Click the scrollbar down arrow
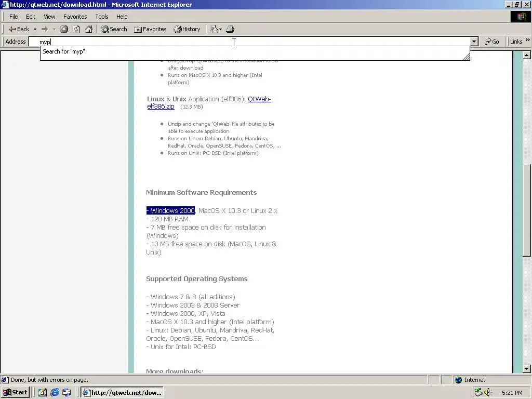The width and height of the screenshot is (532, 399). 527,368
